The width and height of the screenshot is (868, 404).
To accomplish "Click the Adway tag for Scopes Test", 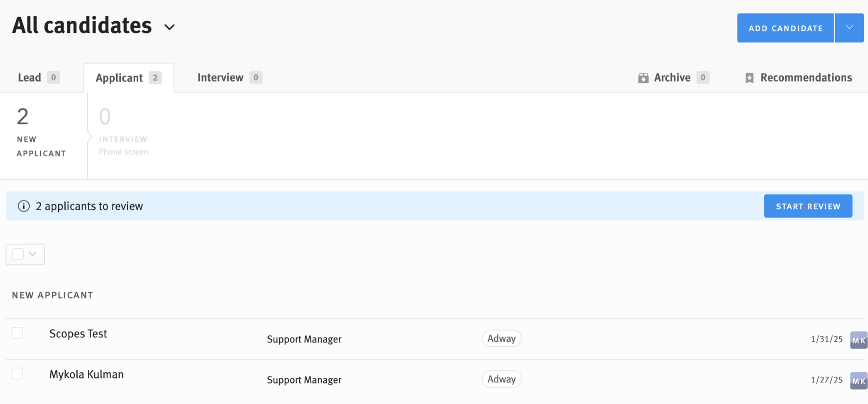I will tap(501, 338).
